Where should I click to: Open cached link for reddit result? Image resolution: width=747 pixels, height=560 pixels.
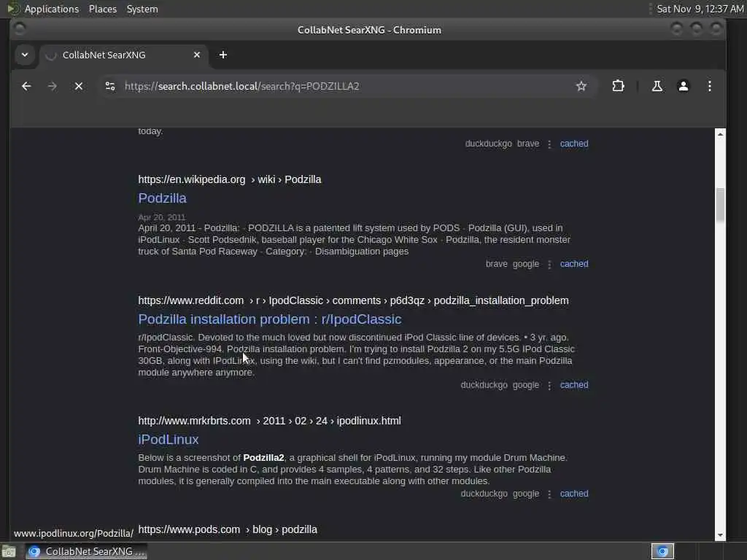point(573,385)
